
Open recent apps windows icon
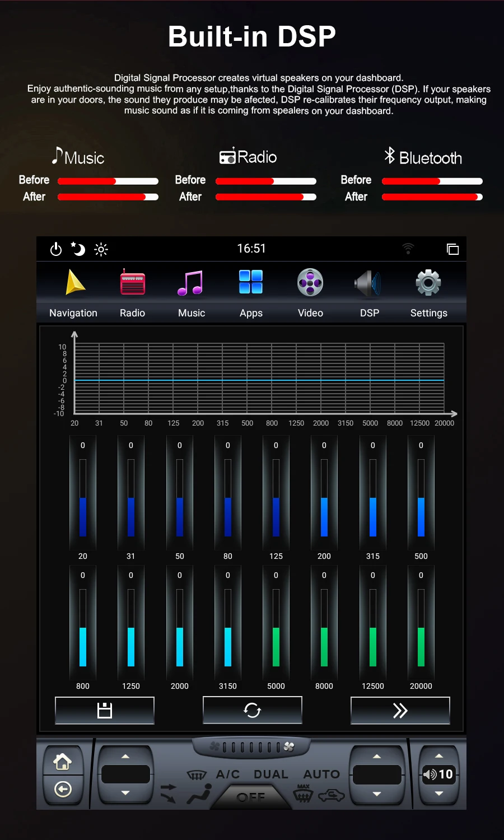pyautogui.click(x=452, y=249)
